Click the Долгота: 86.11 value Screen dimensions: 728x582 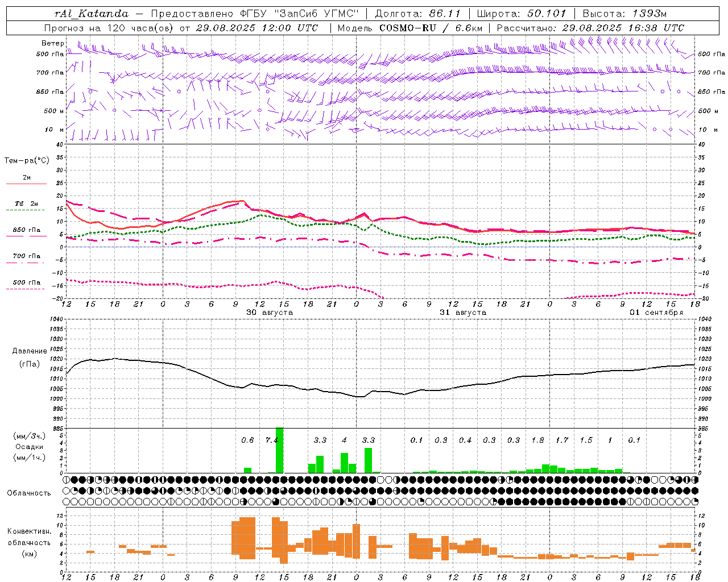click(x=418, y=14)
